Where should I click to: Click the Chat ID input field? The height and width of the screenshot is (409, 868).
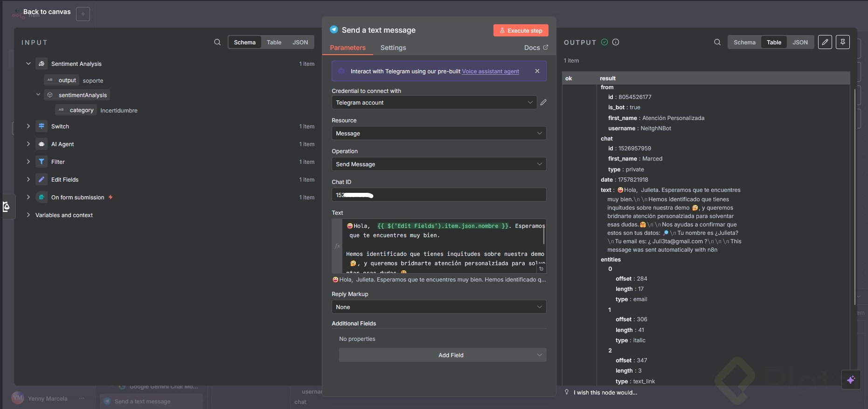[x=438, y=195]
